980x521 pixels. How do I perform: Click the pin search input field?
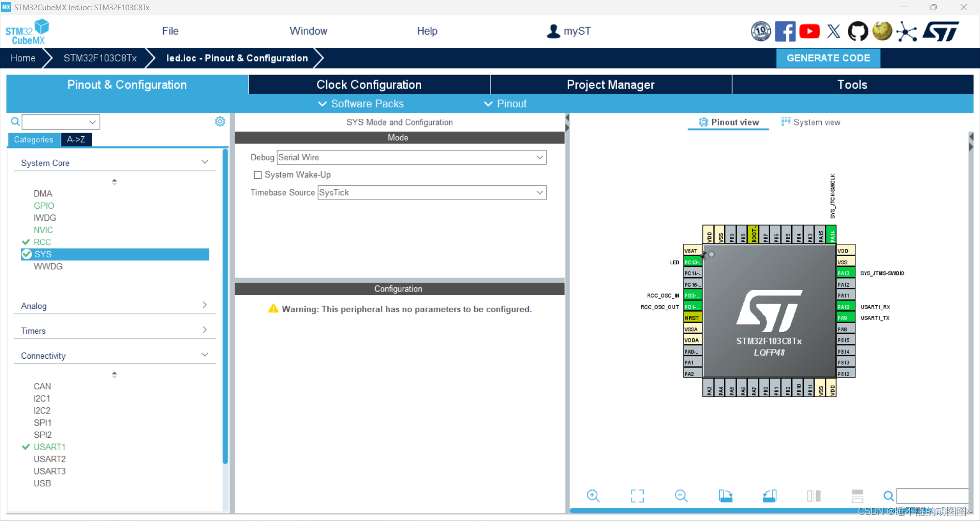(x=932, y=495)
